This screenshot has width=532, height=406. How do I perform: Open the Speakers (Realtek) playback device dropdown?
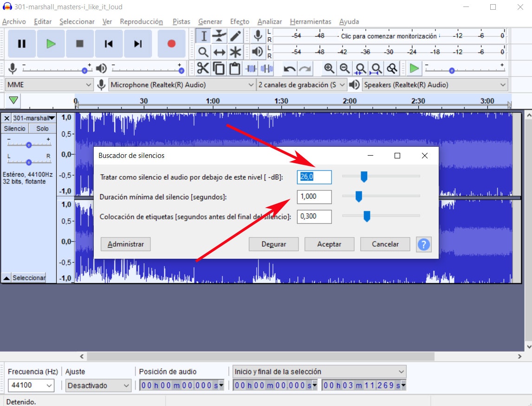435,85
